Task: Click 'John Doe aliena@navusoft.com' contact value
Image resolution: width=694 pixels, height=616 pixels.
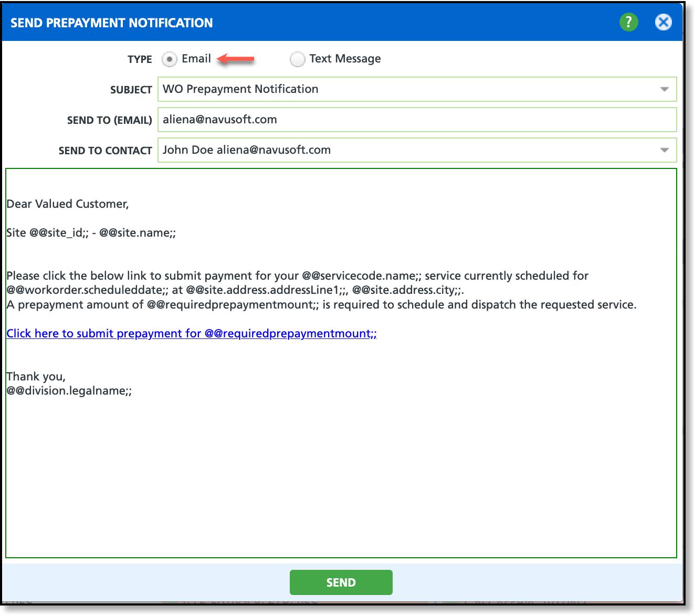Action: [247, 150]
